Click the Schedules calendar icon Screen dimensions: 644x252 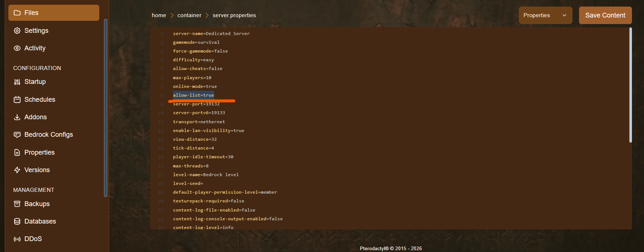click(17, 100)
